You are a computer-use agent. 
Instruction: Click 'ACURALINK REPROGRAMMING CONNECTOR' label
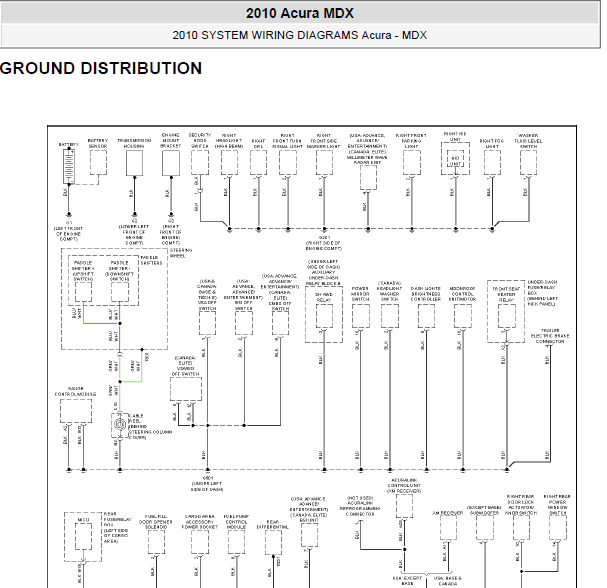(x=360, y=508)
